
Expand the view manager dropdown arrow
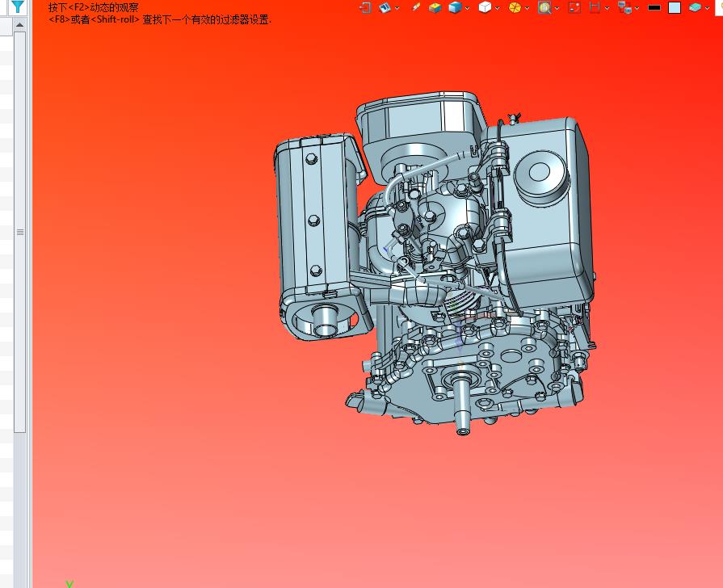pyautogui.click(x=397, y=8)
